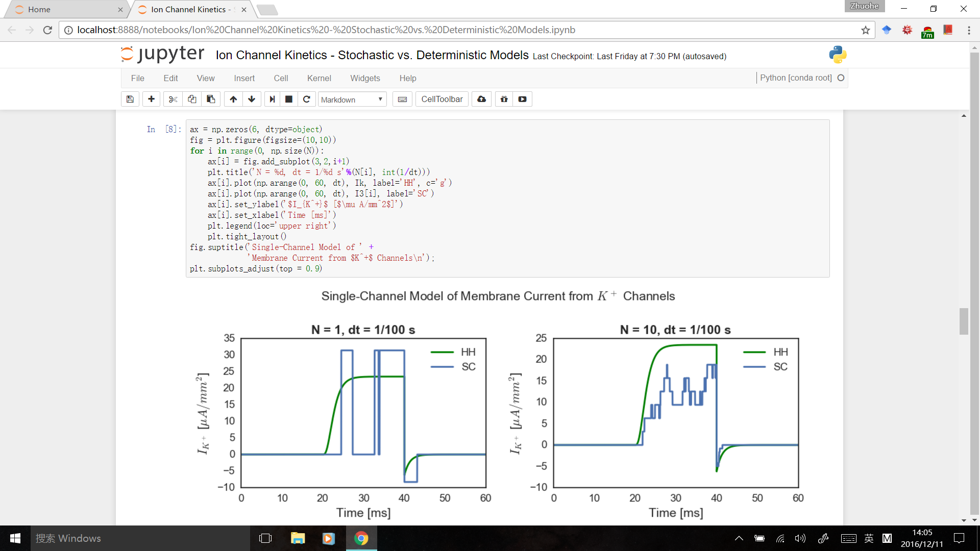Screen dimensions: 980x551
Task: Save the notebook with the floppy disk icon
Action: click(130, 99)
